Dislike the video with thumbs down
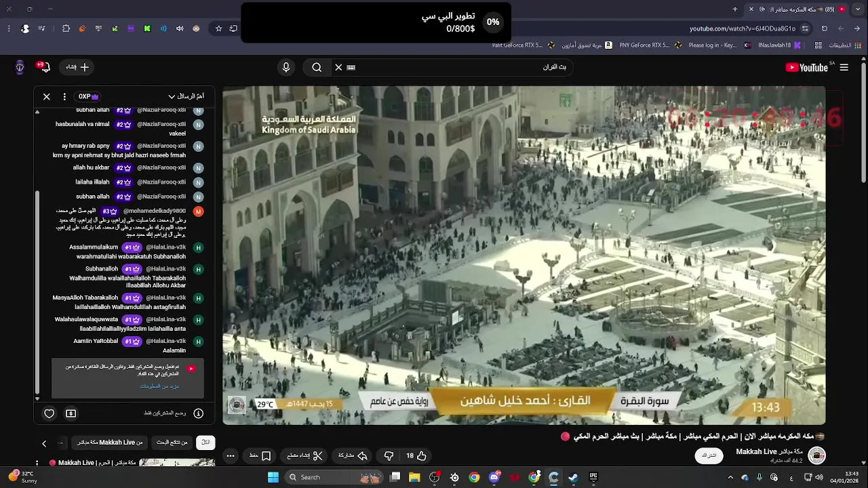The image size is (868, 488). point(389,455)
